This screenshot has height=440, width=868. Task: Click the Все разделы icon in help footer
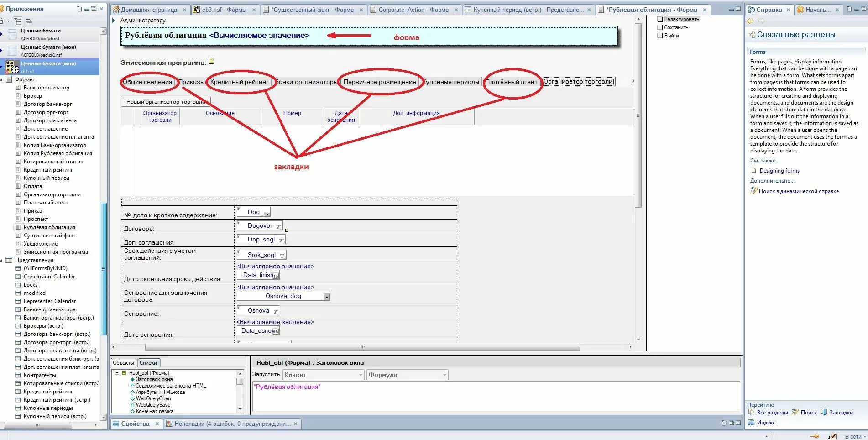click(x=751, y=412)
